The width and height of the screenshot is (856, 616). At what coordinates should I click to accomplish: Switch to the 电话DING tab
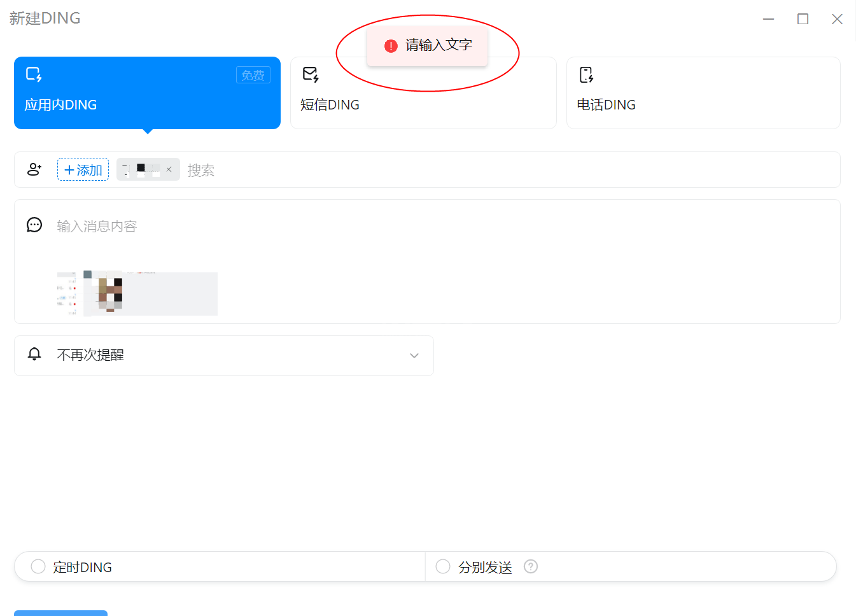[x=703, y=93]
